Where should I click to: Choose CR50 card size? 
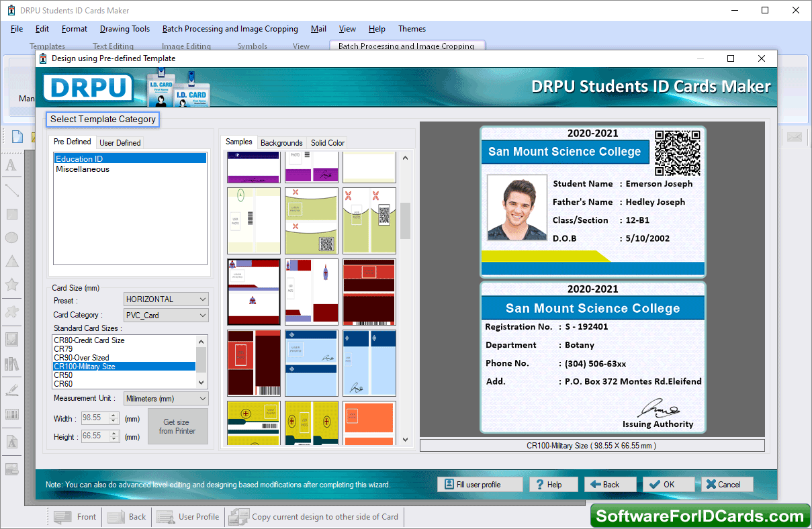124,375
